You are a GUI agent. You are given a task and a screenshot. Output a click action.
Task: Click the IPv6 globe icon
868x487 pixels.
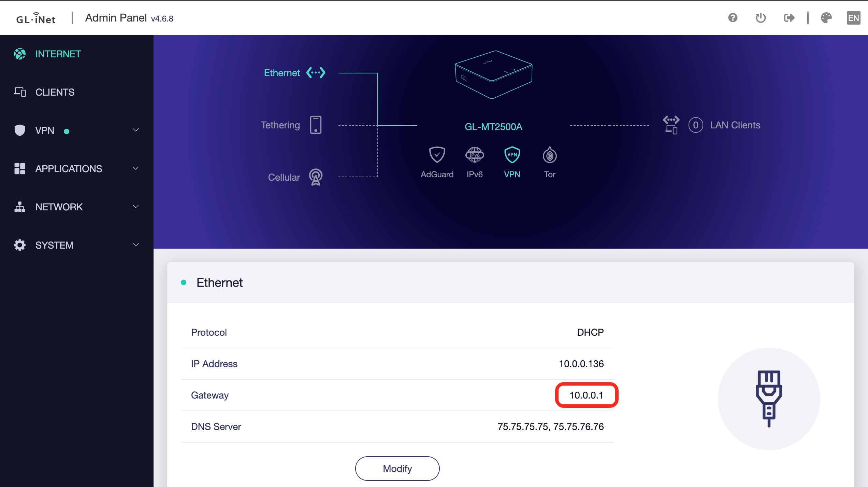click(x=474, y=155)
